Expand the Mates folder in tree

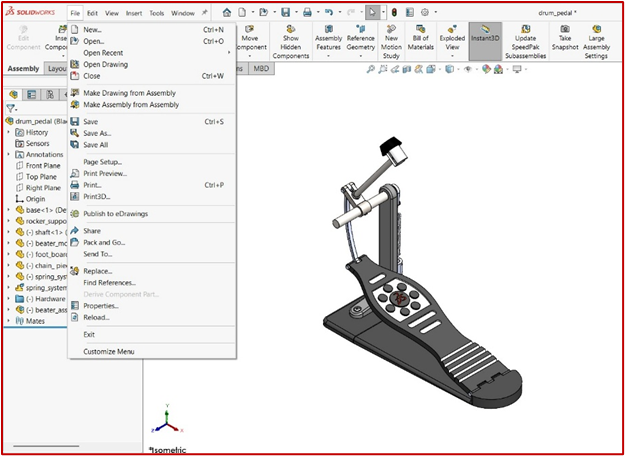[x=9, y=321]
